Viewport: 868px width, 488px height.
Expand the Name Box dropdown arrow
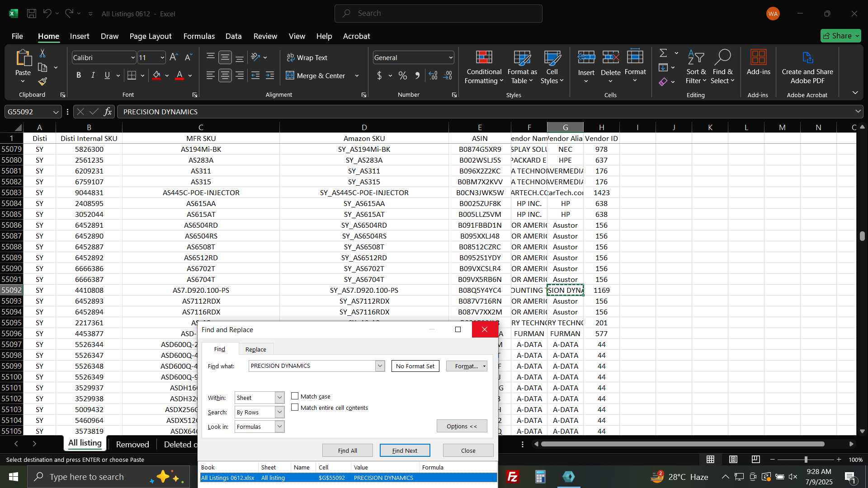pos(56,112)
